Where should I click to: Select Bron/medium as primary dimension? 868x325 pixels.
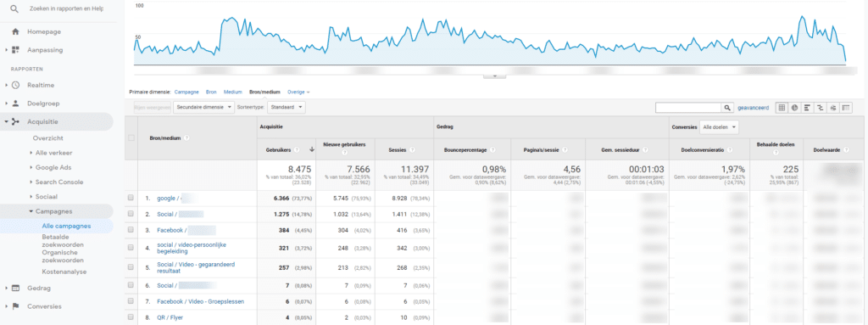click(x=264, y=92)
